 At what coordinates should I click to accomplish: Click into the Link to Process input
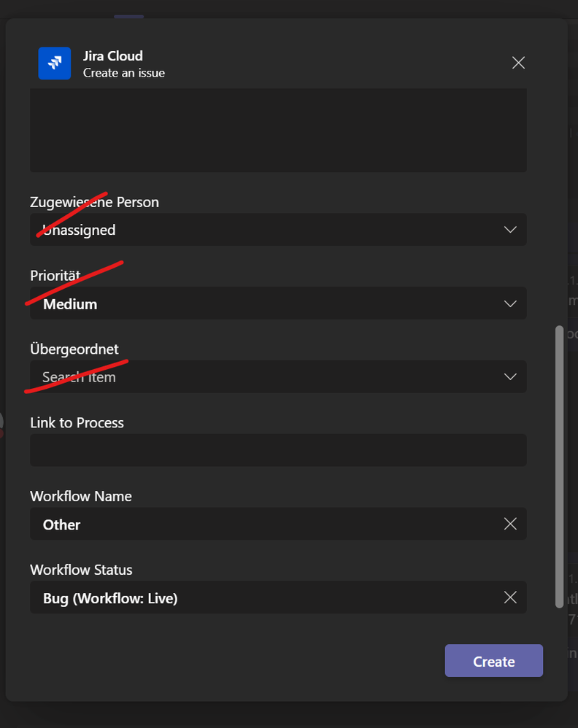point(278,450)
